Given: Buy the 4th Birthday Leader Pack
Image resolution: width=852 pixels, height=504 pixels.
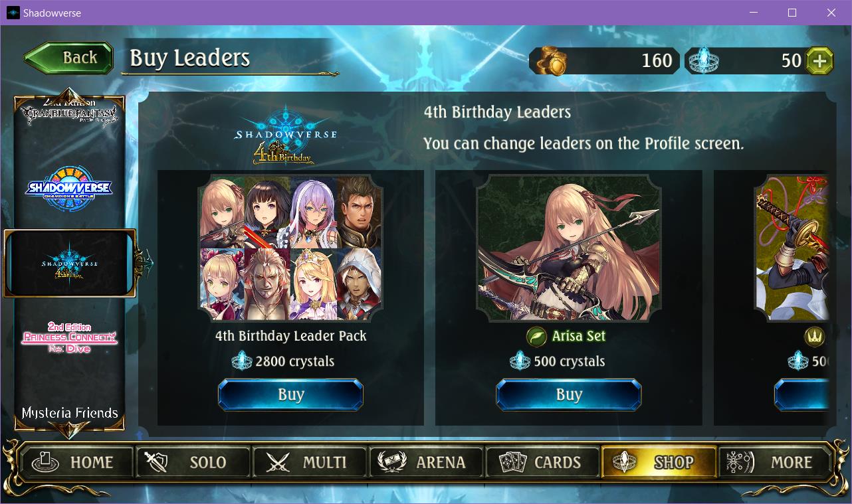Looking at the screenshot, I should (290, 395).
